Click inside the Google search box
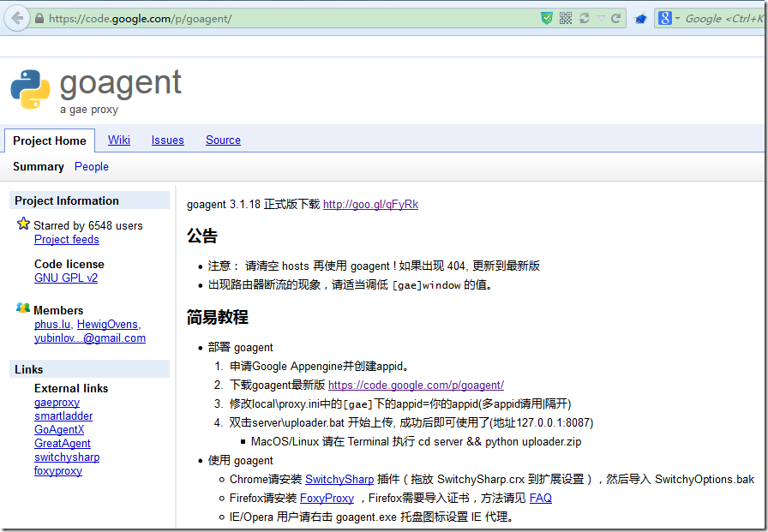The height and width of the screenshot is (532, 768). click(720, 17)
